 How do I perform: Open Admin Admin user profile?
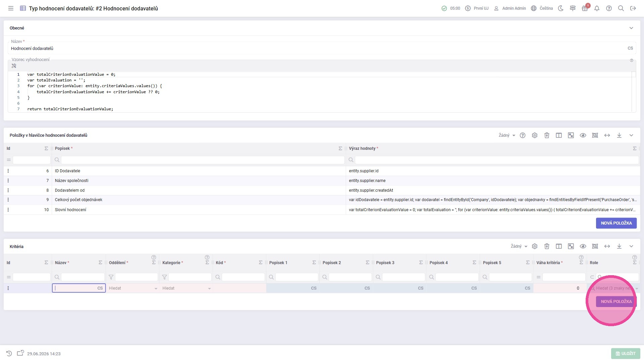510,8
